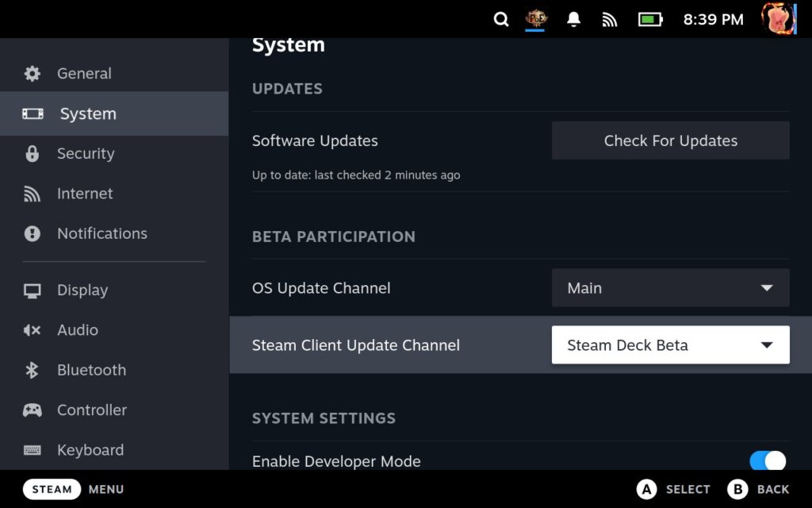Go to Security settings
The height and width of the screenshot is (508, 812).
tap(114, 153)
